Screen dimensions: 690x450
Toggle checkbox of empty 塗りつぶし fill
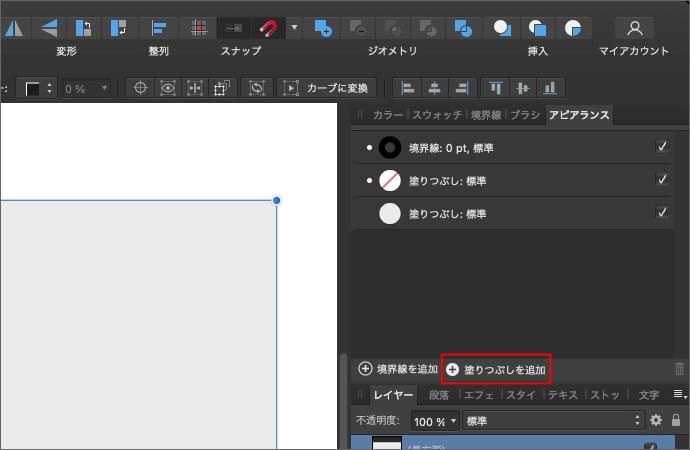click(x=661, y=180)
